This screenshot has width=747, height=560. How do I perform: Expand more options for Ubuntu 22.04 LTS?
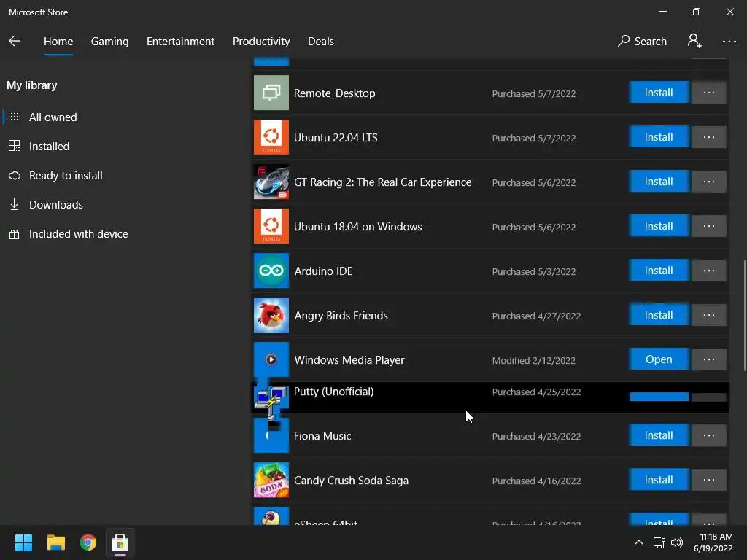[x=709, y=137]
